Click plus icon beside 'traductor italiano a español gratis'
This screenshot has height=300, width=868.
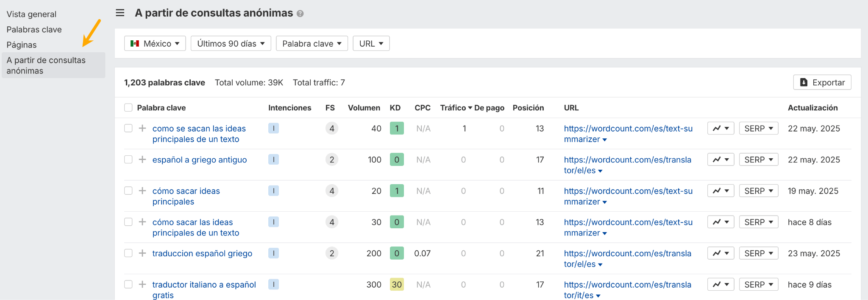tap(142, 284)
